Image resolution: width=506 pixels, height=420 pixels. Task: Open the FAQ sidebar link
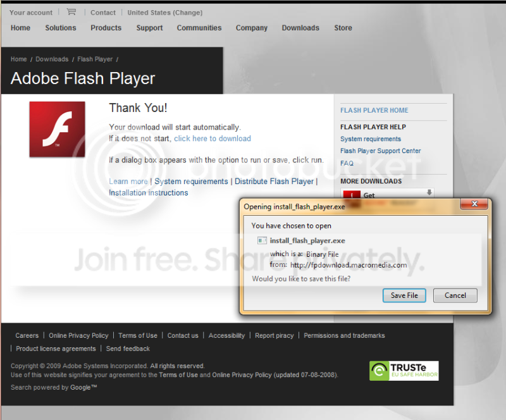[x=347, y=163]
